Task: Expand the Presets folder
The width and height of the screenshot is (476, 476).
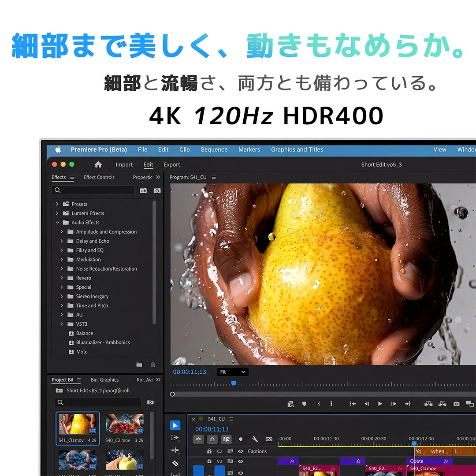Action: 57,204
